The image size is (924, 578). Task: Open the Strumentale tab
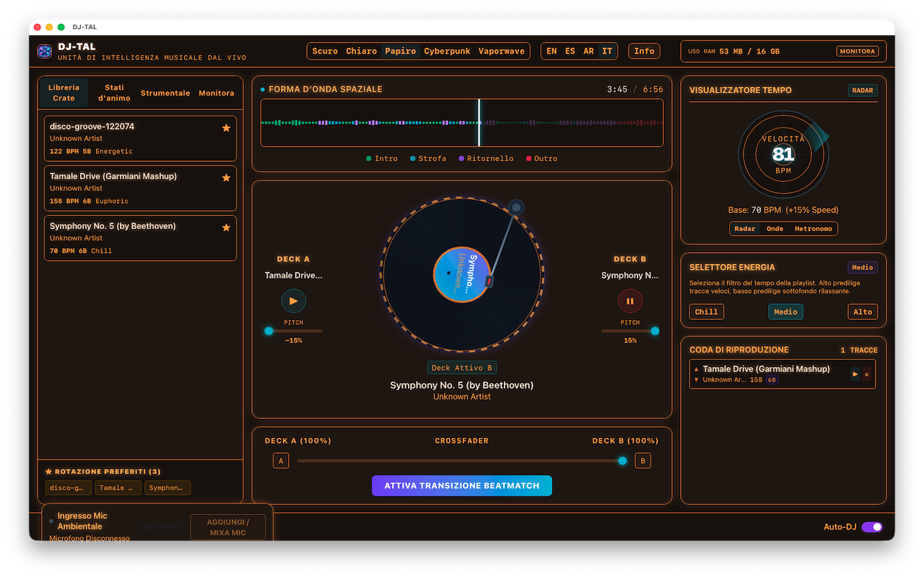(165, 92)
